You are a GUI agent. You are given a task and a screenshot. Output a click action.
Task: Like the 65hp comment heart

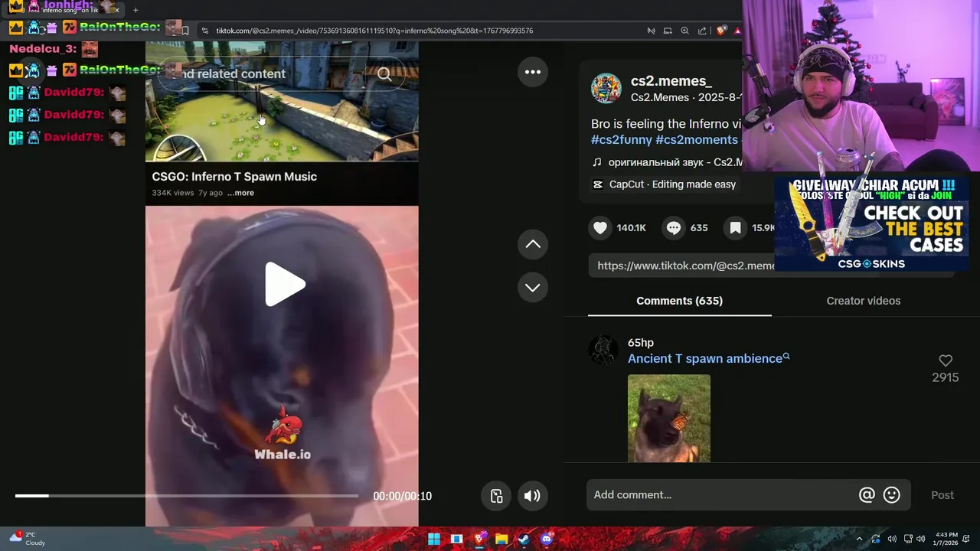(x=946, y=360)
